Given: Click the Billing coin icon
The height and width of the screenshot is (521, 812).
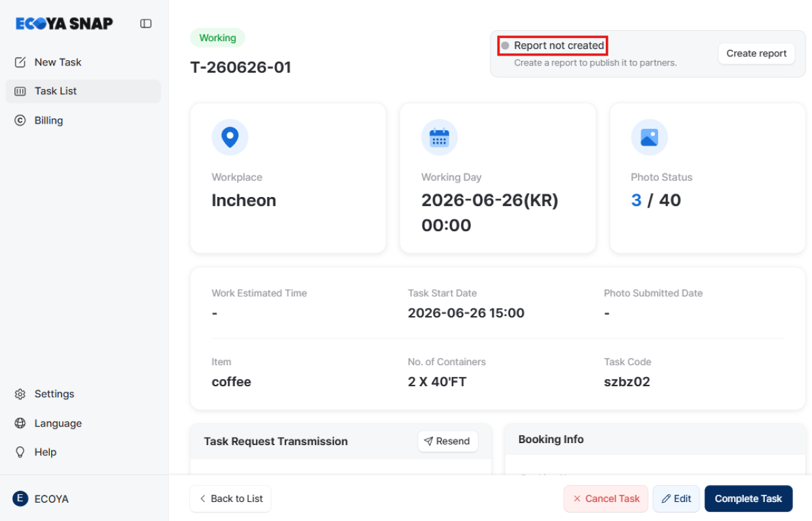Looking at the screenshot, I should point(20,120).
